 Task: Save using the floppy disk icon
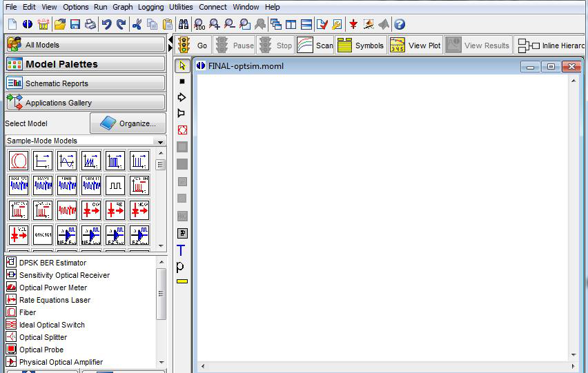[x=75, y=24]
